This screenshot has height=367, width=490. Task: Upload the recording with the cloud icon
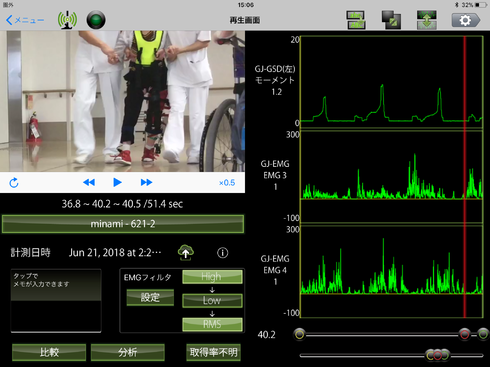pyautogui.click(x=186, y=252)
